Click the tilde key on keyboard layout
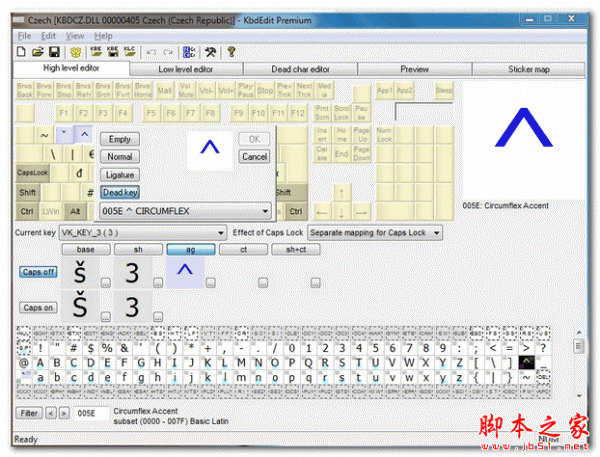 (45, 135)
